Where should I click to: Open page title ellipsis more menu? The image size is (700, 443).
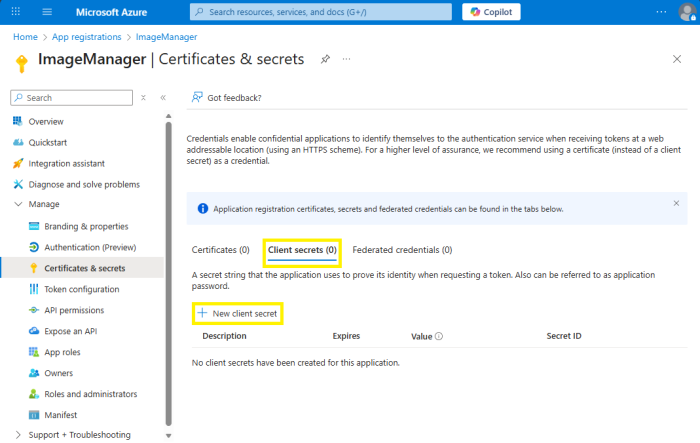[347, 60]
